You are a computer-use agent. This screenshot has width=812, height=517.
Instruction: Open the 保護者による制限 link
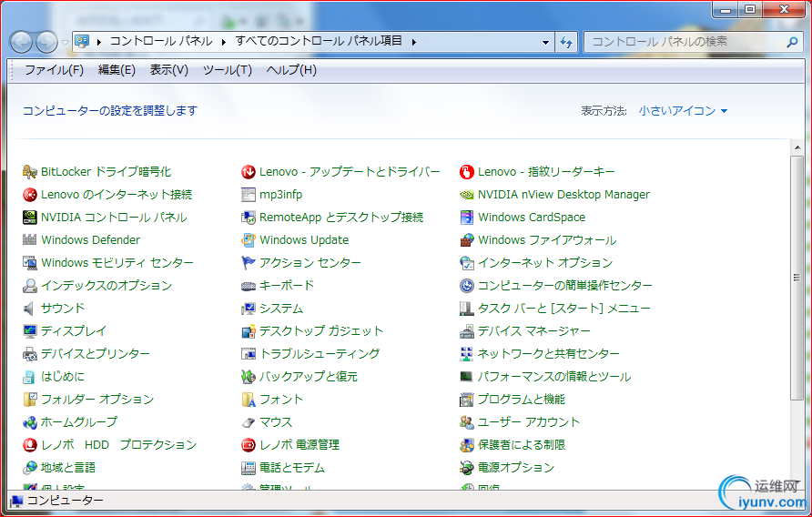pos(521,445)
